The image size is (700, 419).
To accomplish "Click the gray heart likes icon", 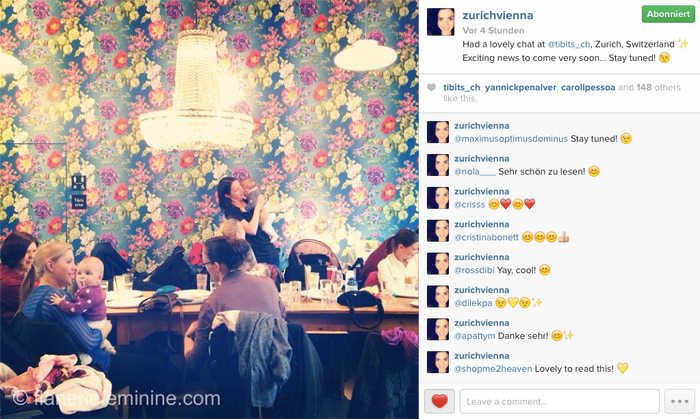I will (431, 87).
